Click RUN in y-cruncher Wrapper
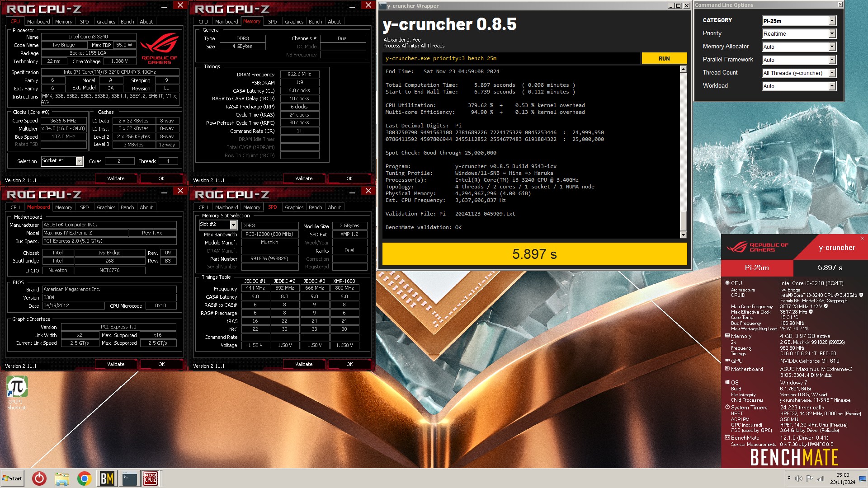Image resolution: width=868 pixels, height=488 pixels. tap(664, 58)
